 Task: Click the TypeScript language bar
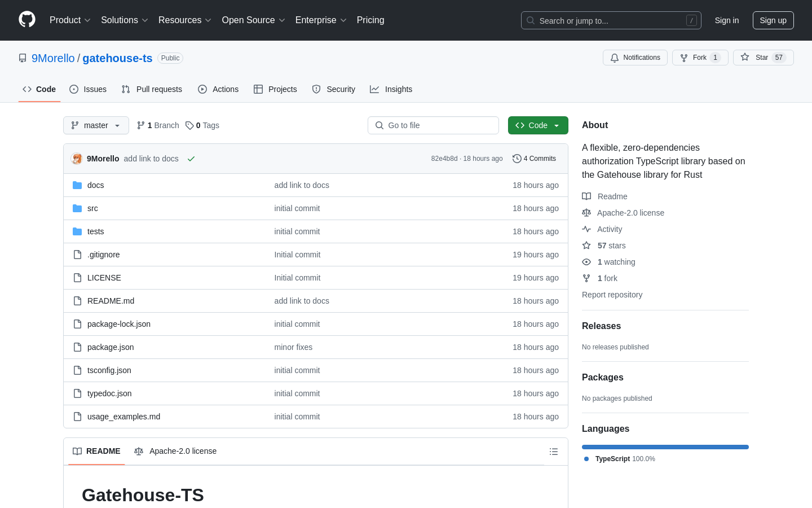tap(665, 447)
